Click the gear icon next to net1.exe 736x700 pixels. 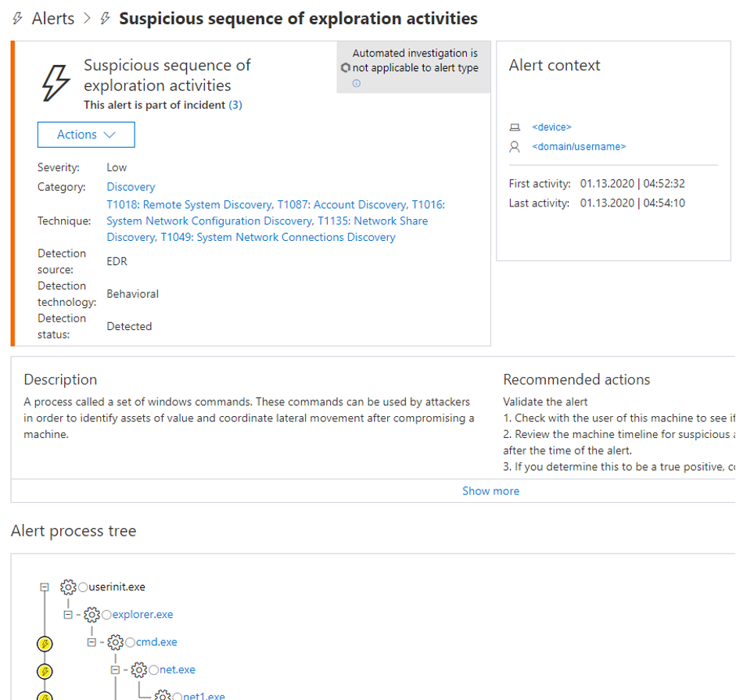coord(163,695)
